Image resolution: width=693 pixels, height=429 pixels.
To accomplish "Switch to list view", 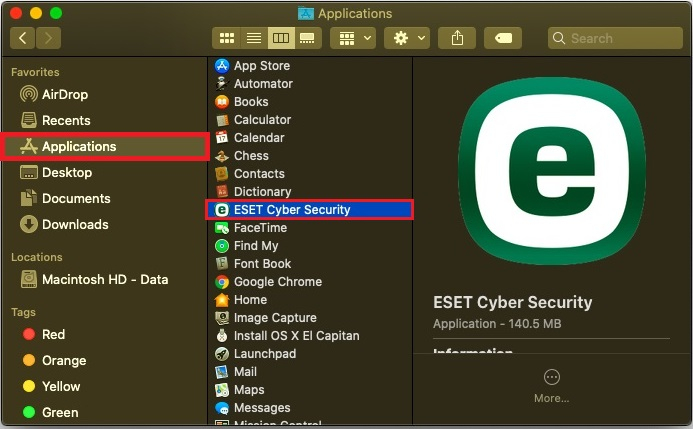I will (254, 38).
